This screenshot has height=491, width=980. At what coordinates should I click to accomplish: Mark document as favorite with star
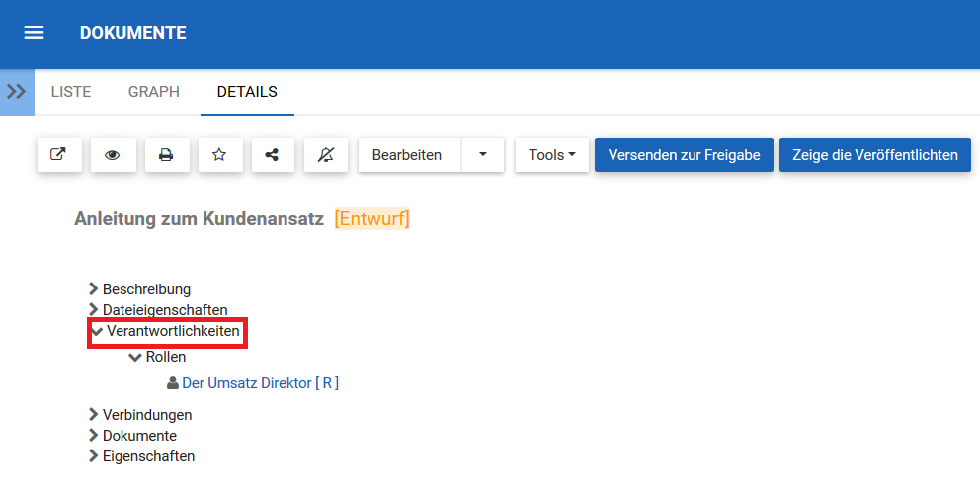click(219, 155)
